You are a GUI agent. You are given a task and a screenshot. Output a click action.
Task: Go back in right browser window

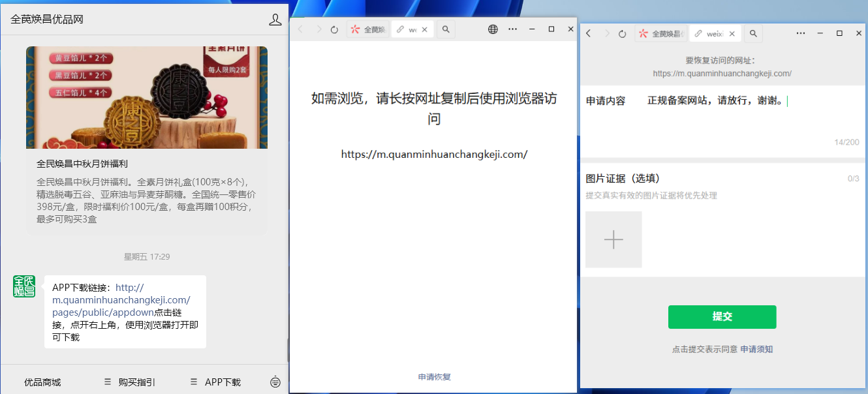589,34
